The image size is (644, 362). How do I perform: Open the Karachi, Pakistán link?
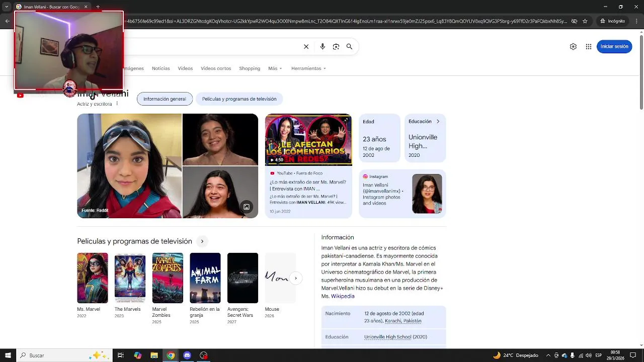403,321
